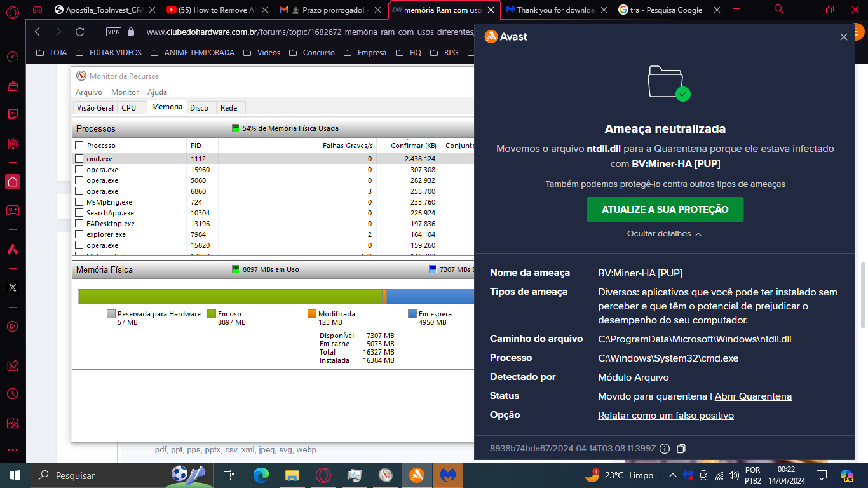The width and height of the screenshot is (868, 488).
Task: Collapse the Memória Física section header
Action: coord(273,269)
